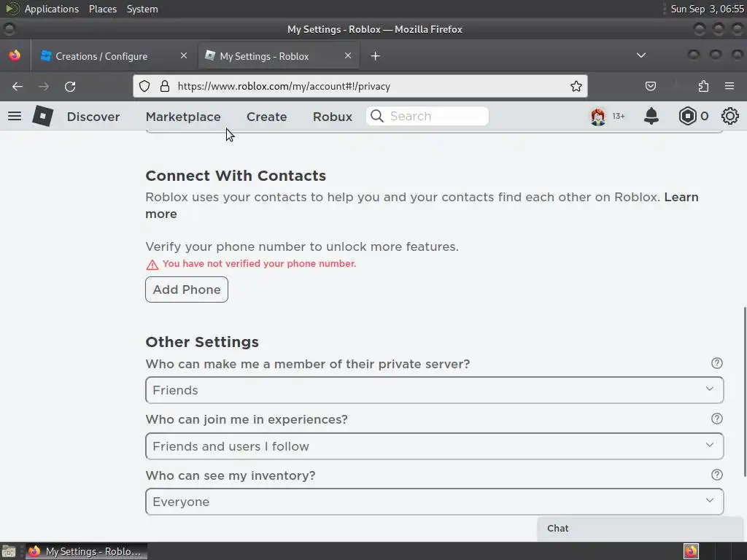Go back with the browser back arrow
747x560 pixels.
(x=18, y=86)
